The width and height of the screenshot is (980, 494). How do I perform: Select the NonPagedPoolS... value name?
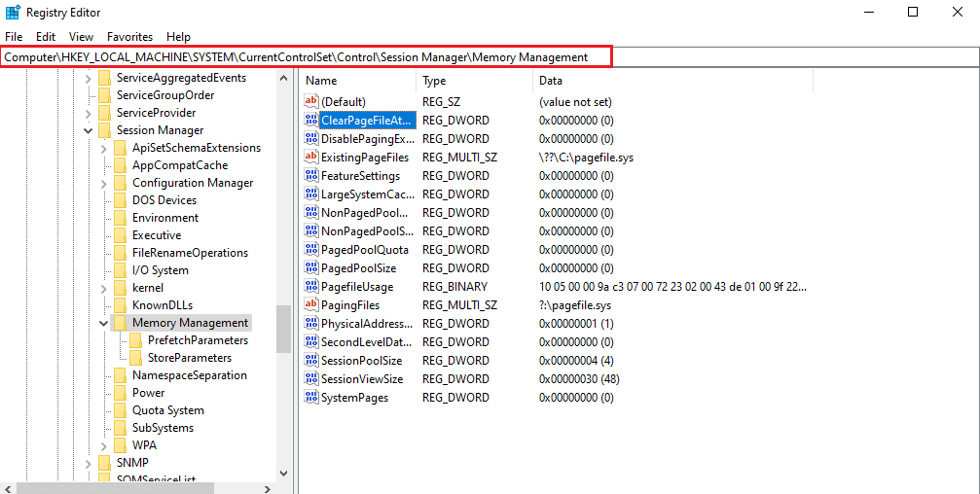click(367, 231)
